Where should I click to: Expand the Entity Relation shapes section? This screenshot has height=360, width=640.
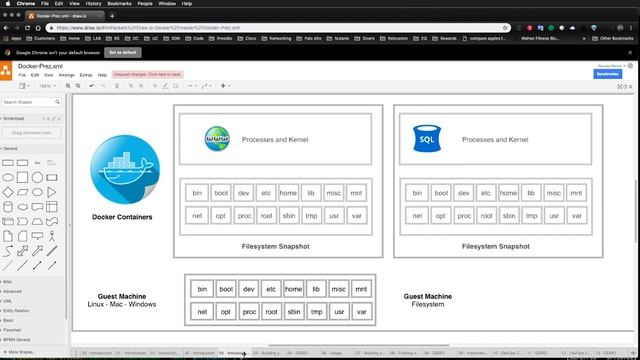[x=16, y=311]
